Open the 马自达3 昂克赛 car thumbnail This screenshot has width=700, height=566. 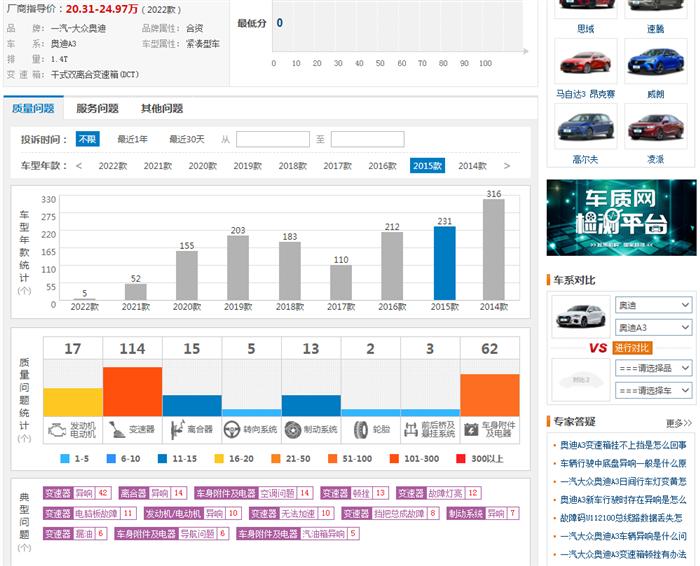click(585, 62)
